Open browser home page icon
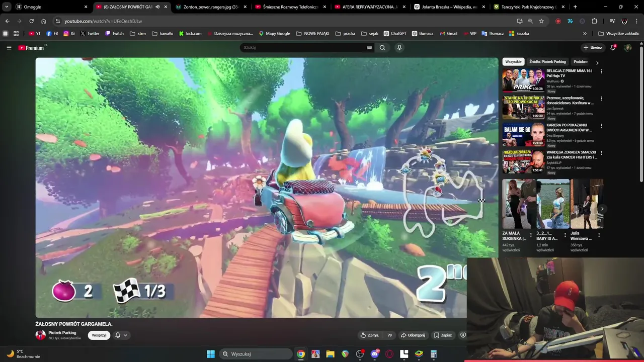This screenshot has width=644, height=362. (x=44, y=21)
